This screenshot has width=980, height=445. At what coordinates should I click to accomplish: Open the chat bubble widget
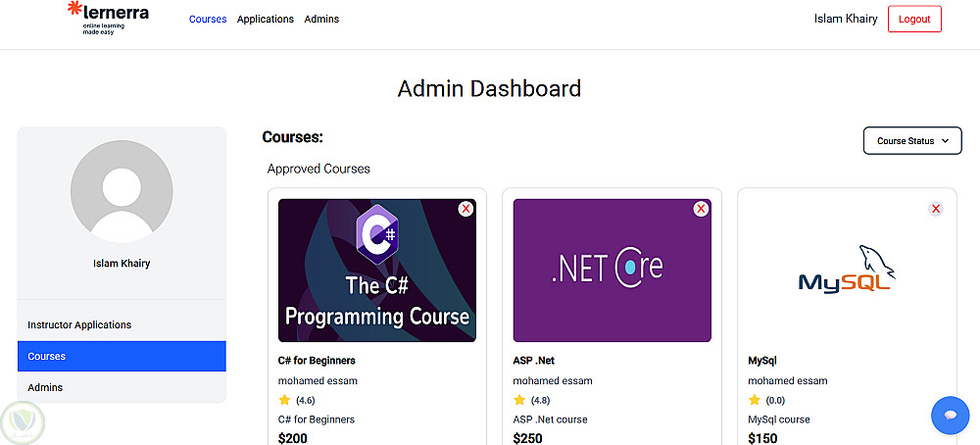point(950,416)
